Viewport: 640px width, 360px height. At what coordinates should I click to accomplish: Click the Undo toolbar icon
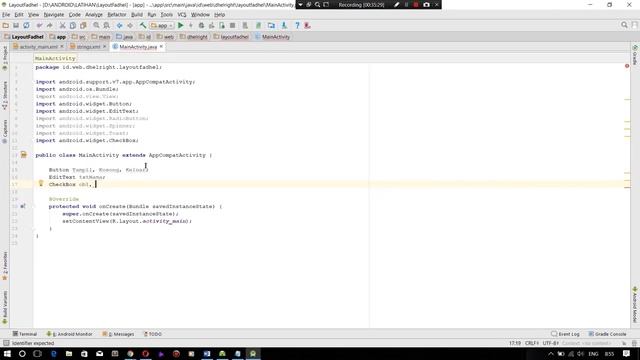point(39,25)
